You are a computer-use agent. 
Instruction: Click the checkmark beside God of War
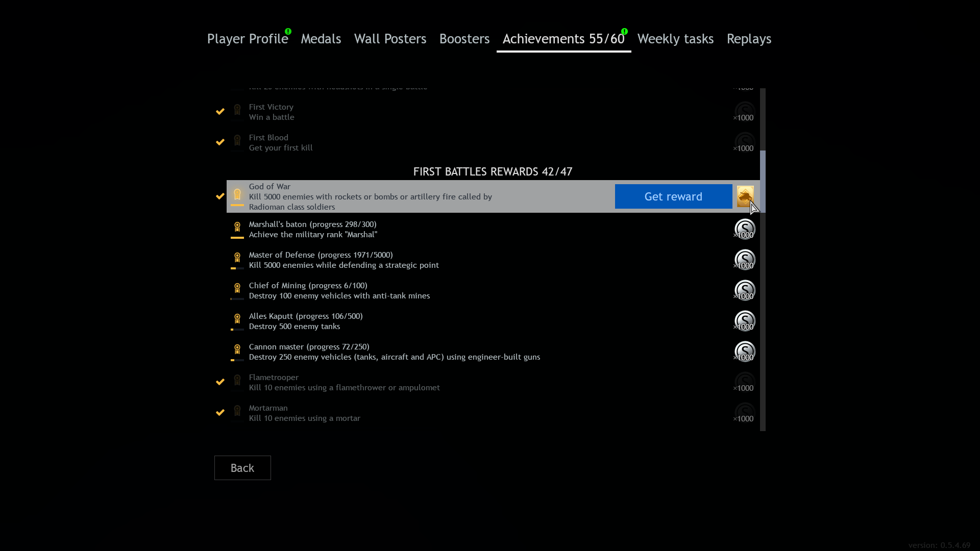pyautogui.click(x=220, y=196)
